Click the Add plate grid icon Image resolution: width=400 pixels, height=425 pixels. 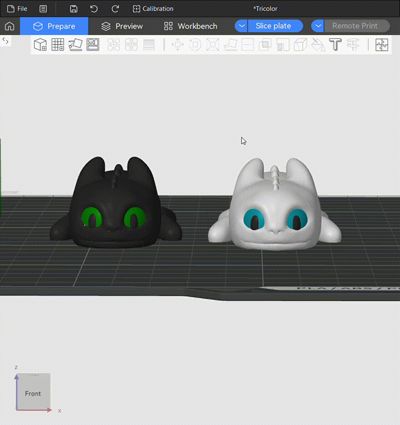(57, 44)
